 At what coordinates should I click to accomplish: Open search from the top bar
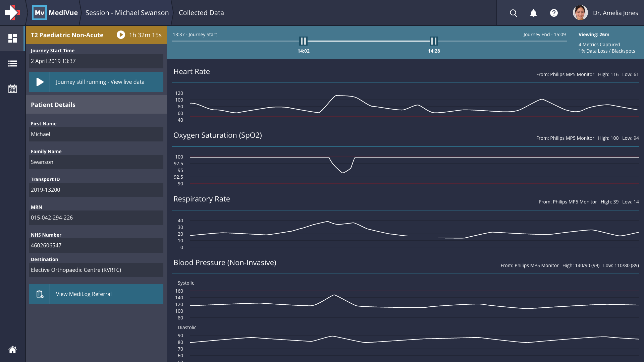tap(513, 13)
